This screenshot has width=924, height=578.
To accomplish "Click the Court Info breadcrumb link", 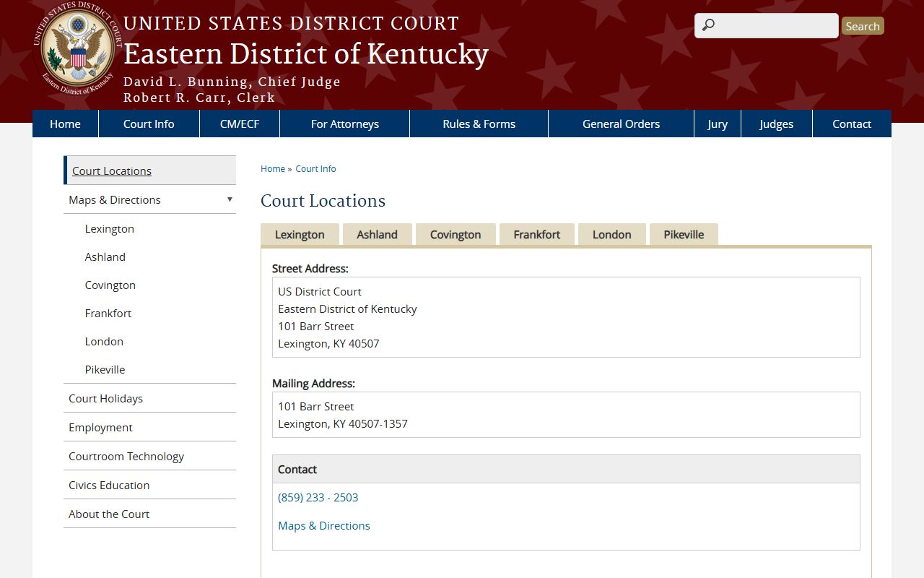I will click(x=315, y=168).
